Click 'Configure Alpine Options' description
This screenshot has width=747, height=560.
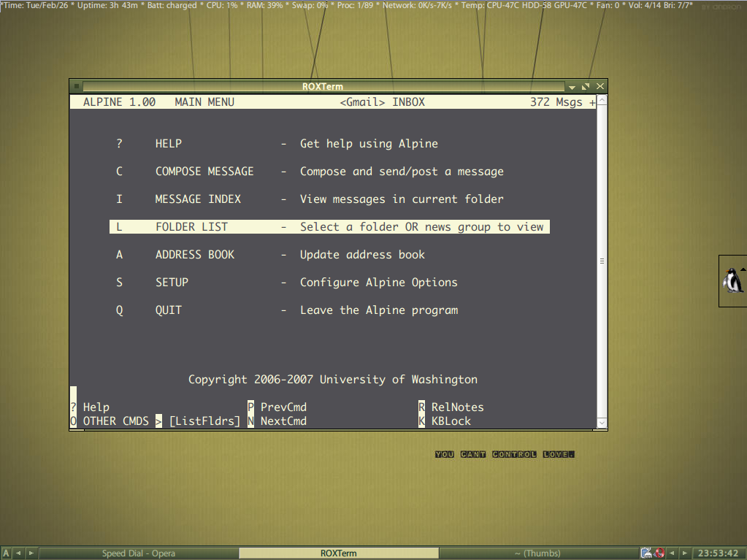point(379,283)
